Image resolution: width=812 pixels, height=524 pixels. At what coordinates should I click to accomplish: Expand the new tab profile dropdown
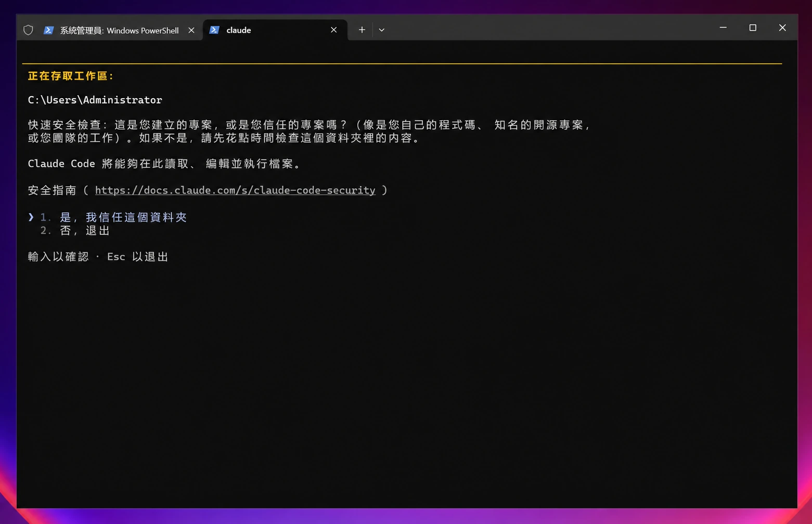[x=382, y=30]
